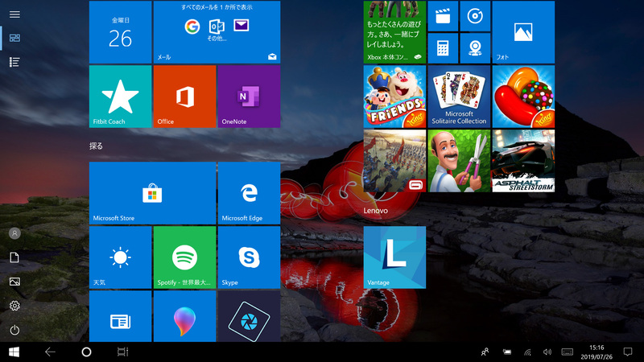This screenshot has width=644, height=362.
Task: Launch the OneNote tile
Action: (250, 97)
